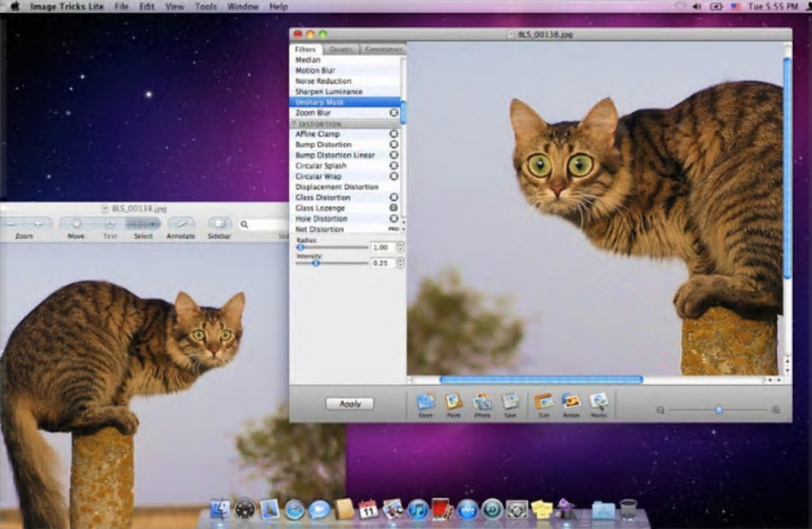812x529 pixels.
Task: Click the zoom-out magnifier left of zoom slider
Action: pyautogui.click(x=660, y=410)
